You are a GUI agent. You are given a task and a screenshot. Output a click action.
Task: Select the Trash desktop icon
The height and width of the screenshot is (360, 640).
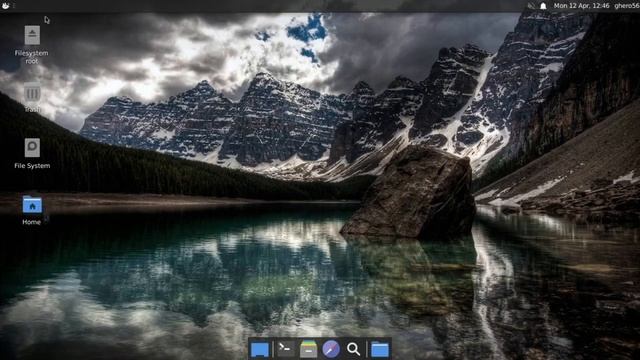(32, 93)
